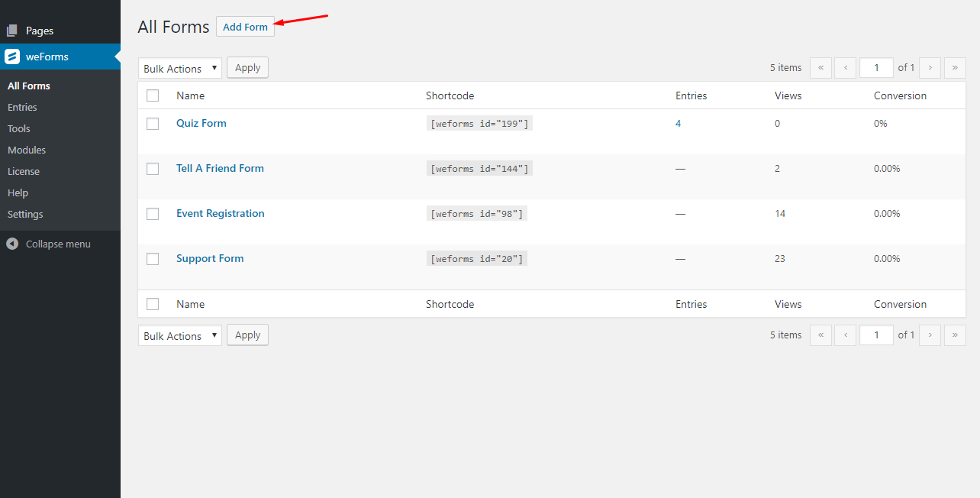Select the Support Form row checkbox
This screenshot has width=980, height=498.
(153, 258)
